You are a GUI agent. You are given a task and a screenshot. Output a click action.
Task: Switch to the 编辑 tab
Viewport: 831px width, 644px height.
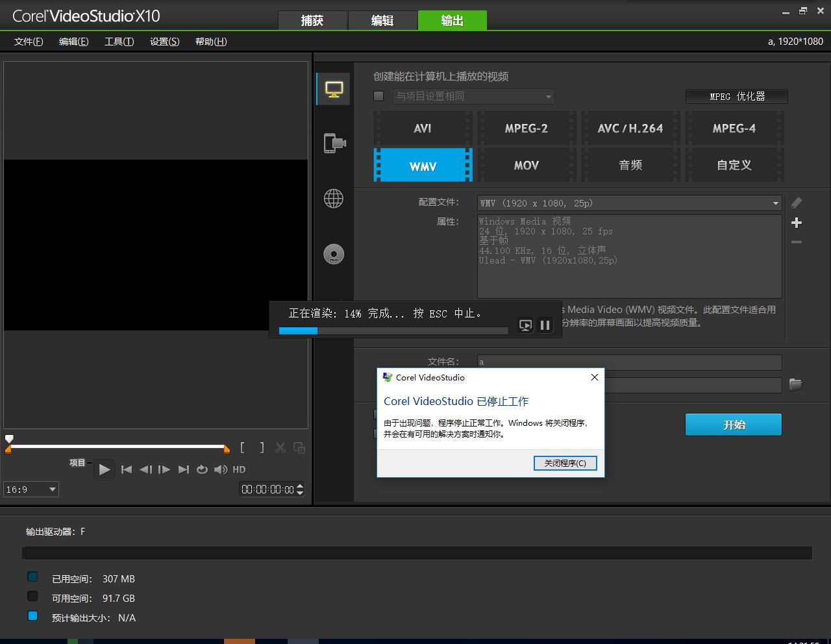click(382, 21)
